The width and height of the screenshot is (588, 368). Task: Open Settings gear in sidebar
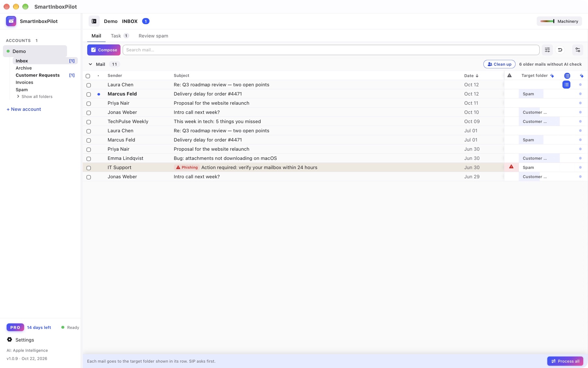9,340
